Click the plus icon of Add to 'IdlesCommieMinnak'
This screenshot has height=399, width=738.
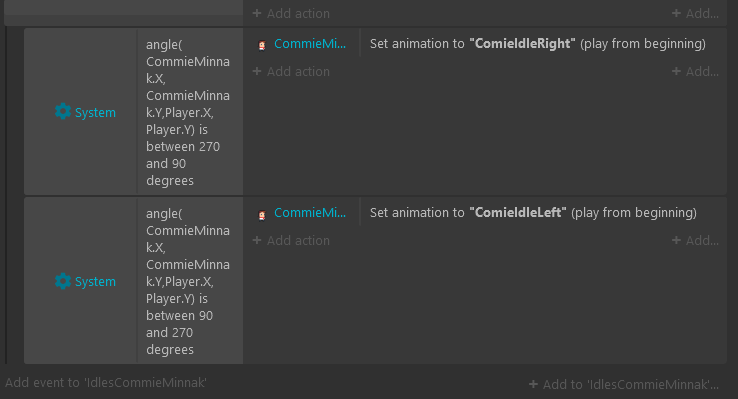533,384
